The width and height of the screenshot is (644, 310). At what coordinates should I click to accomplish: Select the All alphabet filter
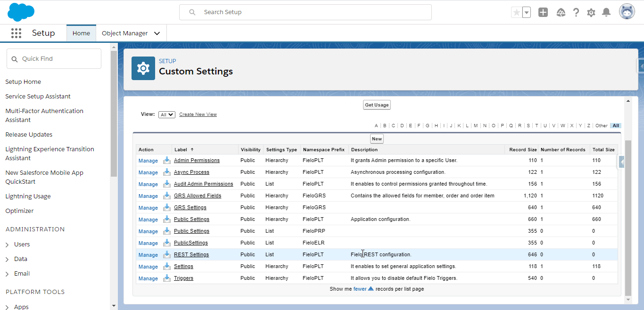click(x=616, y=126)
